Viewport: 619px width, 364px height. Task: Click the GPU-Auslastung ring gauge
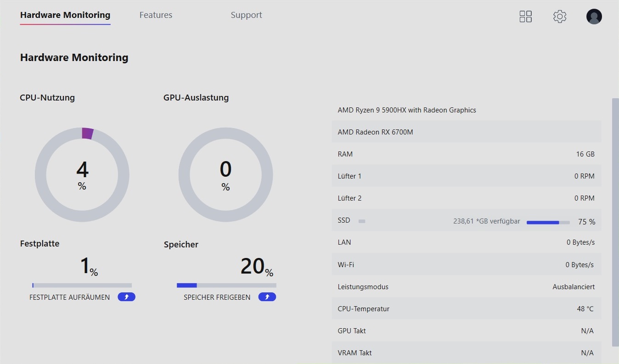[x=225, y=175]
